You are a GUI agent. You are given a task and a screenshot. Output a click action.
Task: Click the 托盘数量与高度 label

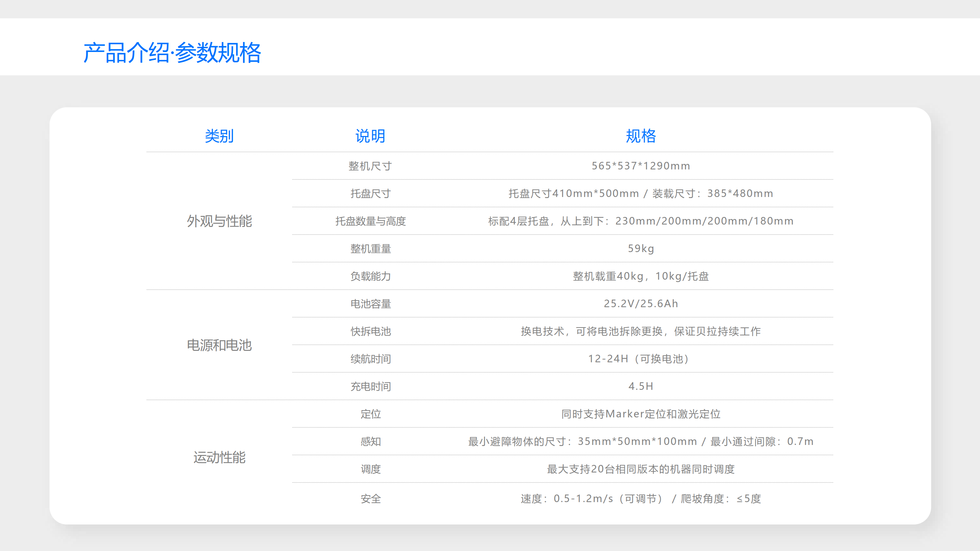(x=370, y=221)
